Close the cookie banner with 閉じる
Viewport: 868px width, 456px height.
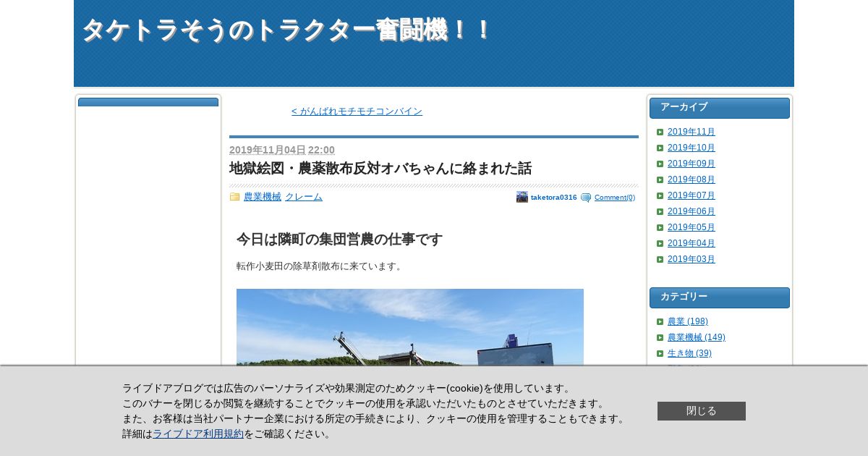click(x=702, y=411)
